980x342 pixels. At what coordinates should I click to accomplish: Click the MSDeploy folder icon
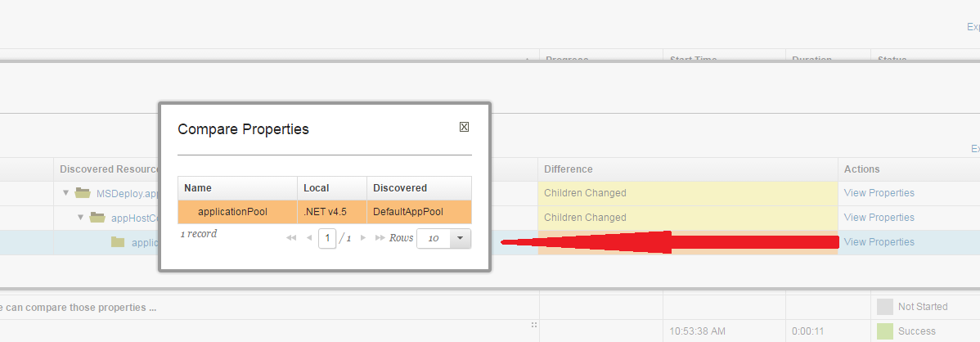pos(82,193)
